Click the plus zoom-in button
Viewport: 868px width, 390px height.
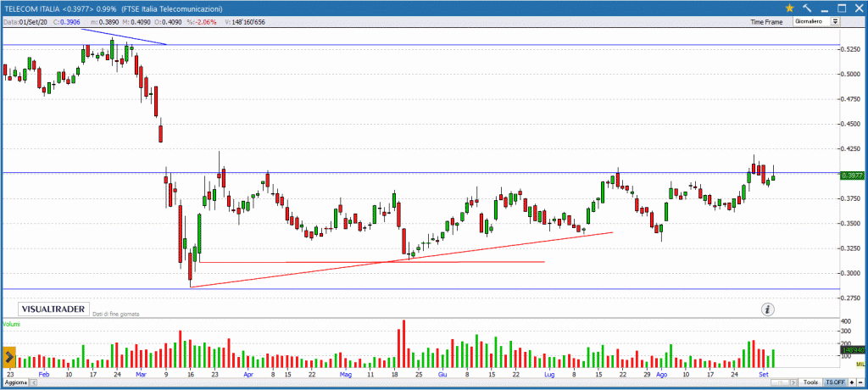click(x=852, y=382)
